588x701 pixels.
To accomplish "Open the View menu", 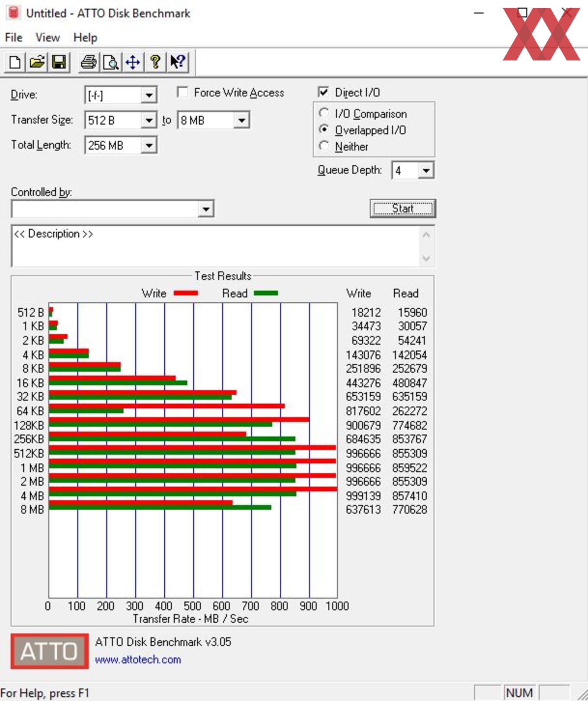I will [48, 38].
